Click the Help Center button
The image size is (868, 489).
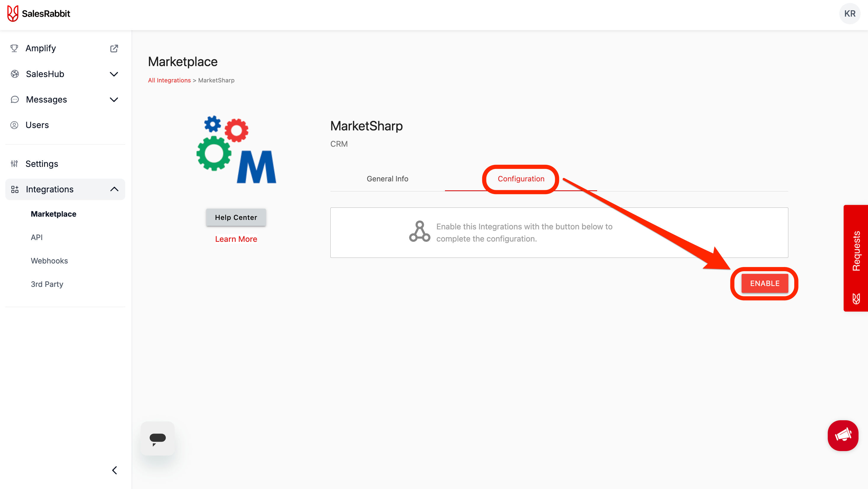(236, 218)
